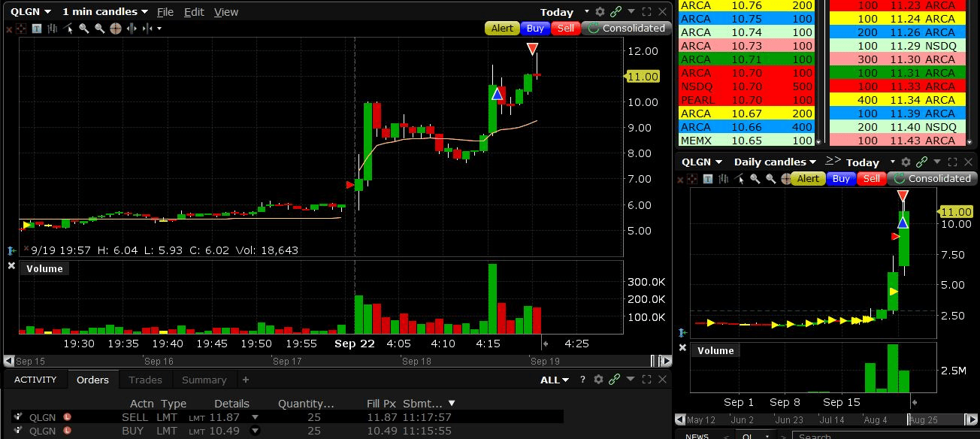The height and width of the screenshot is (439, 980).
Task: Close the Volume subpanel in Daily chart
Action: click(683, 347)
